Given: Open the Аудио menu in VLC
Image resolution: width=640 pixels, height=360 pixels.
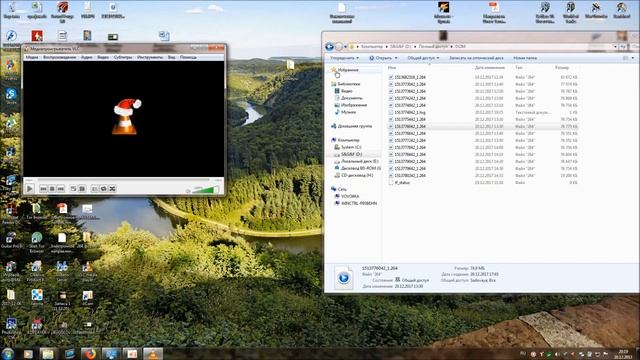Looking at the screenshot, I should [x=87, y=57].
